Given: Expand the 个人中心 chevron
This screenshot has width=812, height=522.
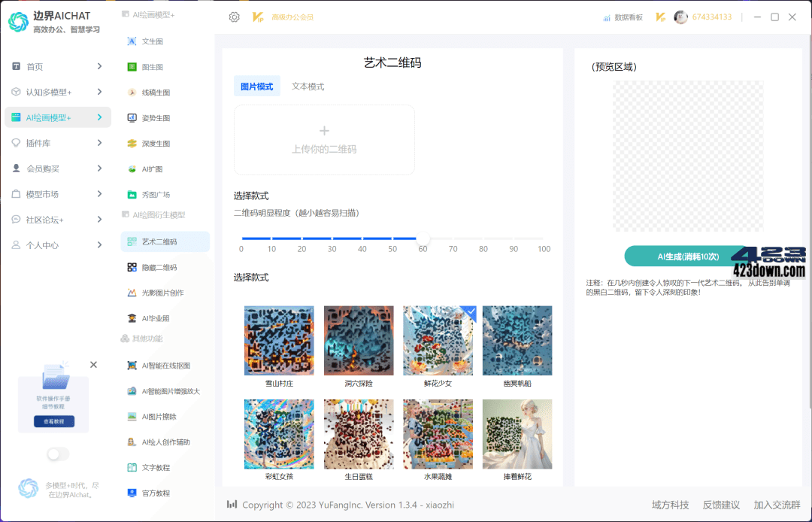Looking at the screenshot, I should (99, 245).
